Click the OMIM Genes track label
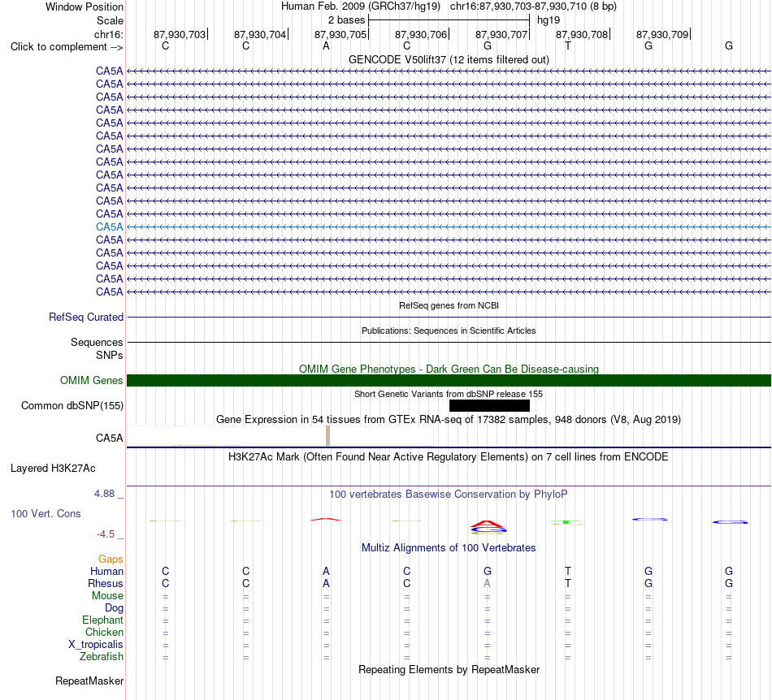Image resolution: width=772 pixels, height=700 pixels. pos(91,380)
